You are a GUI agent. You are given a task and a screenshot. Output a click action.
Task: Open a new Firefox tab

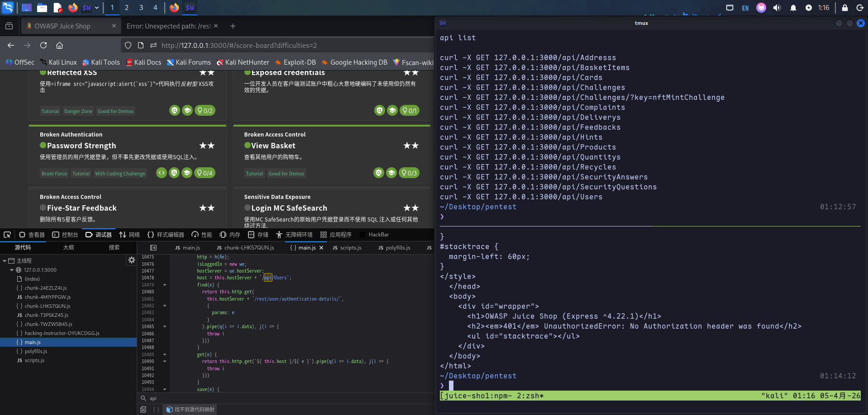pyautogui.click(x=233, y=26)
